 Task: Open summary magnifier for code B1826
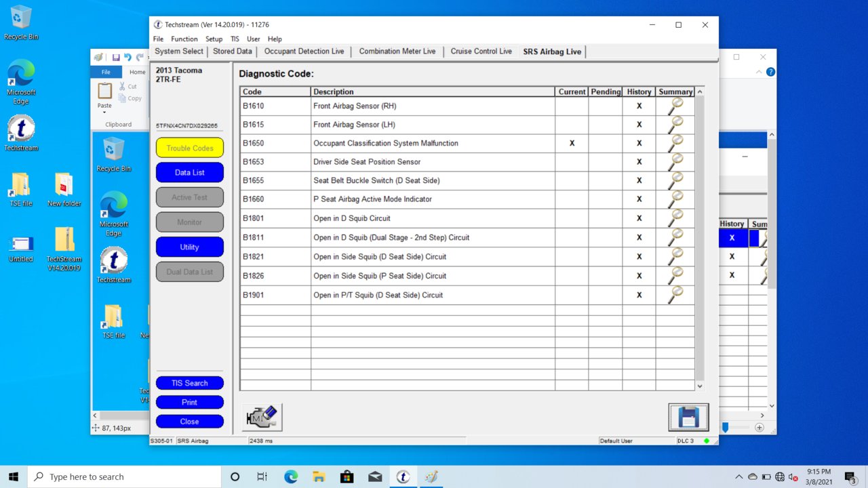pyautogui.click(x=675, y=275)
